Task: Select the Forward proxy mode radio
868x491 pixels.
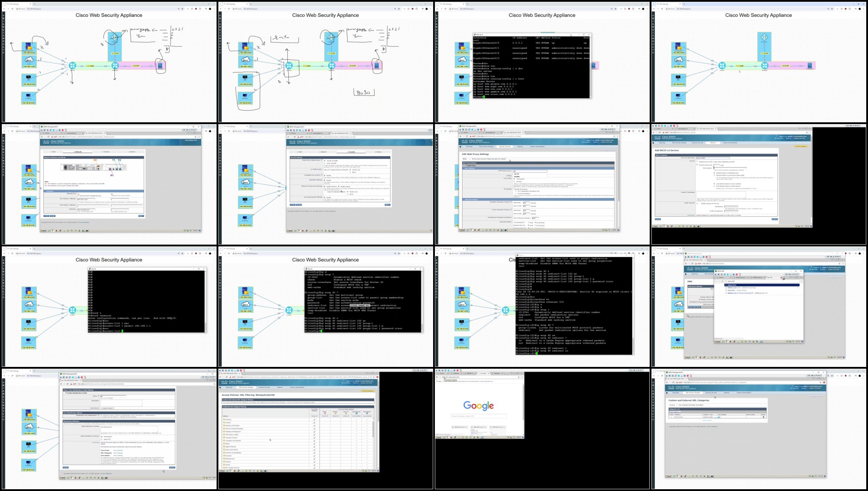Action: click(514, 181)
